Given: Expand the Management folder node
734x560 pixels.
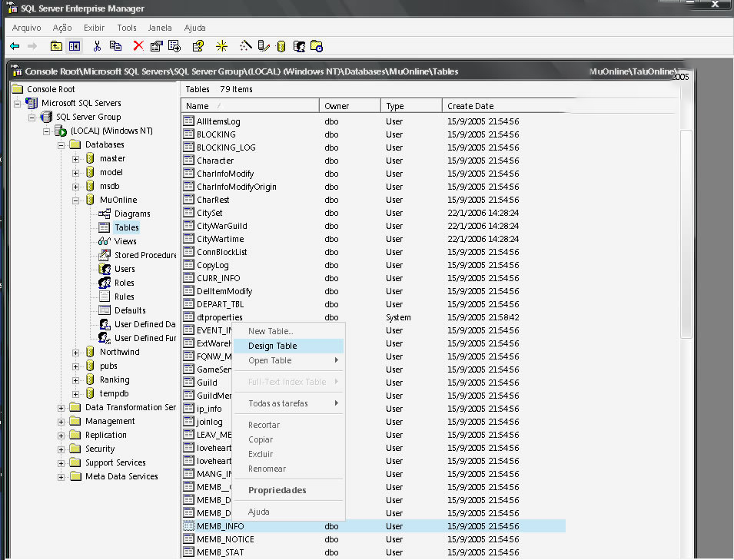Looking at the screenshot, I should 61,422.
